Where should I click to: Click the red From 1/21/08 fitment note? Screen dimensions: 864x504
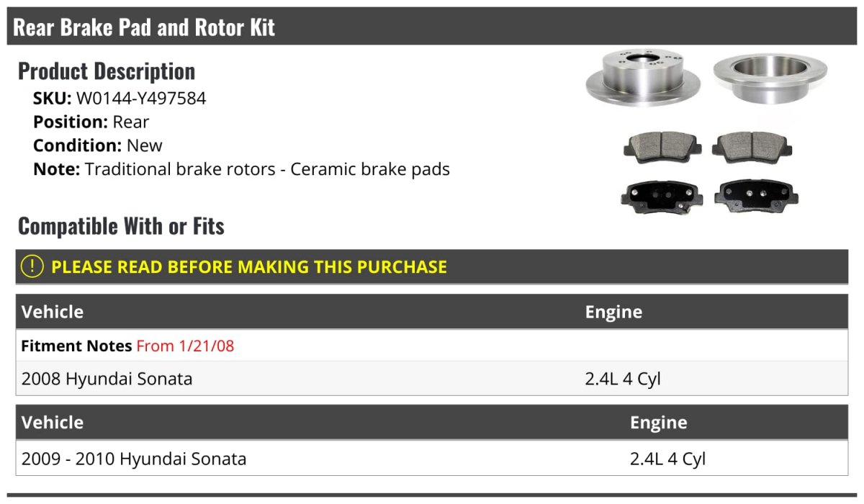tap(185, 346)
